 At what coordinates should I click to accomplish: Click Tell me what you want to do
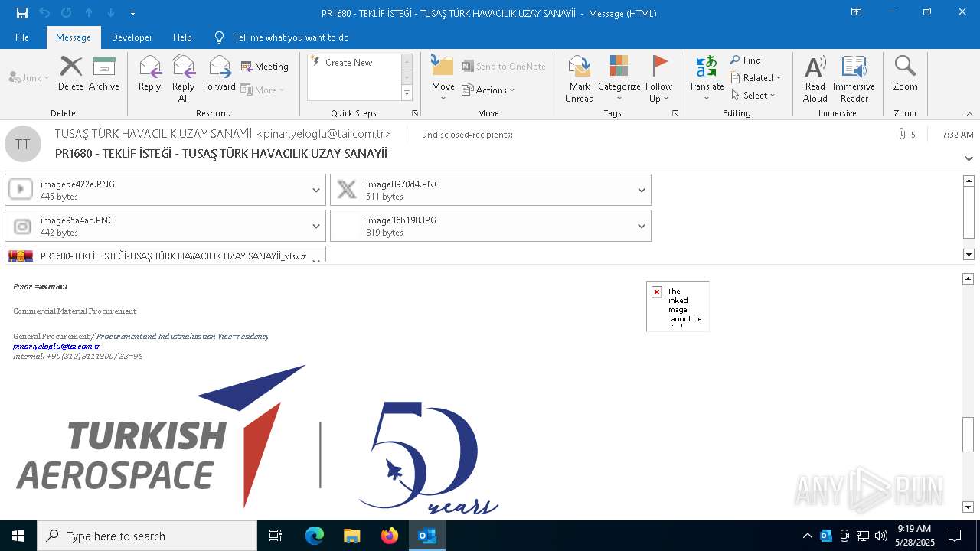pyautogui.click(x=291, y=37)
